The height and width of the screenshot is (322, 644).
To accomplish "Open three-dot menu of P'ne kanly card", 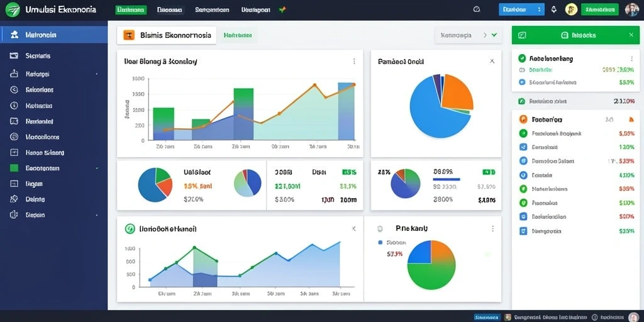I will (492, 228).
